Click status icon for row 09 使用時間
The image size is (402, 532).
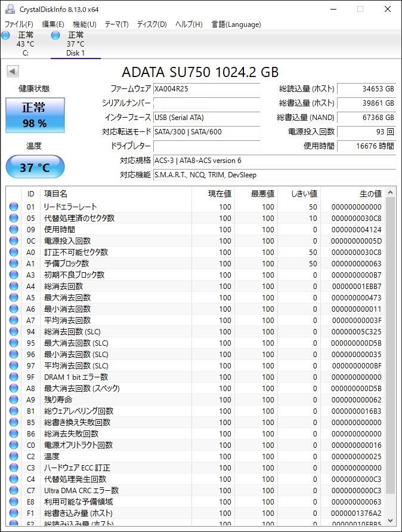14,229
